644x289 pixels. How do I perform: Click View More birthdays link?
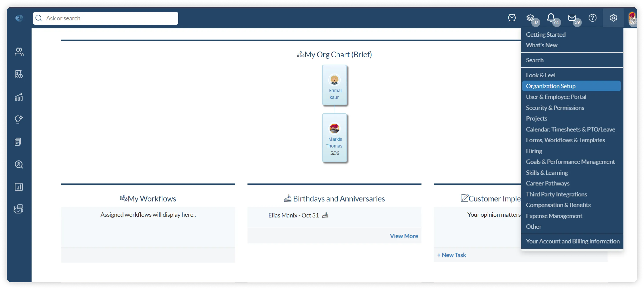pyautogui.click(x=404, y=236)
